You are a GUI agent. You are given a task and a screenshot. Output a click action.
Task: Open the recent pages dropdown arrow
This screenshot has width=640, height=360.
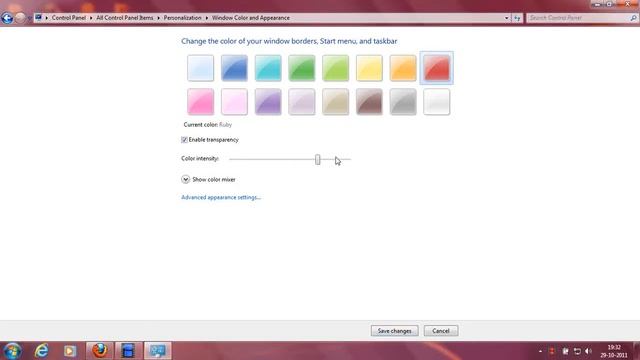[x=29, y=18]
